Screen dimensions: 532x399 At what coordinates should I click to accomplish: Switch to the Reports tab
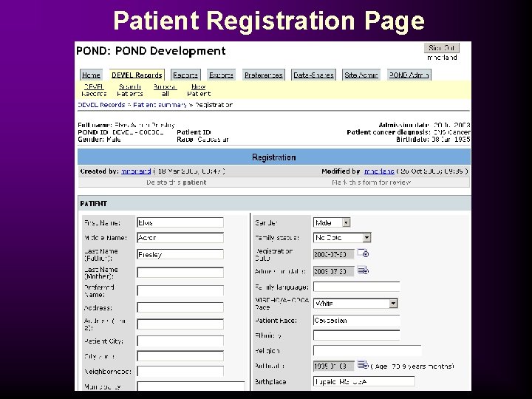[185, 75]
